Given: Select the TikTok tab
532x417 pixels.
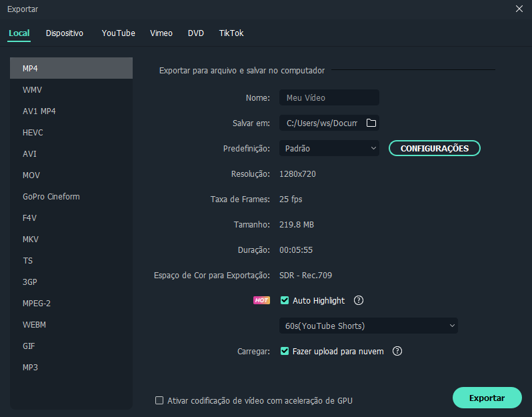Looking at the screenshot, I should coord(231,33).
